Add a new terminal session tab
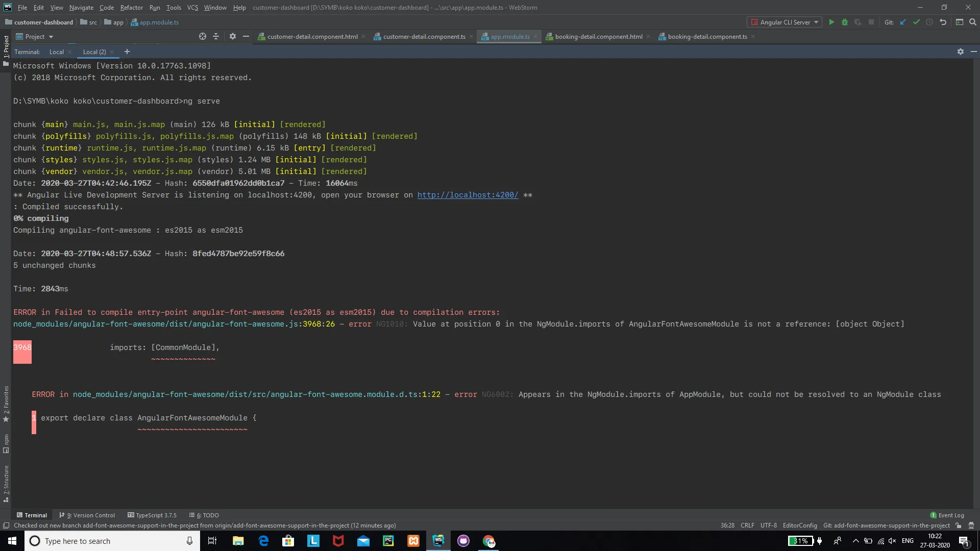The width and height of the screenshot is (980, 551). pyautogui.click(x=127, y=52)
